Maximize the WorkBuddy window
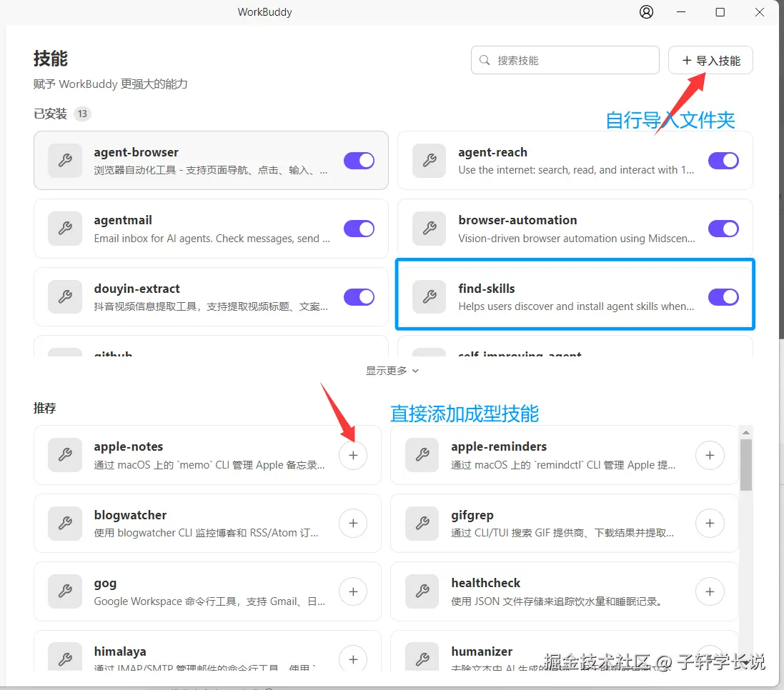Viewport: 784px width, 690px height. click(x=720, y=12)
